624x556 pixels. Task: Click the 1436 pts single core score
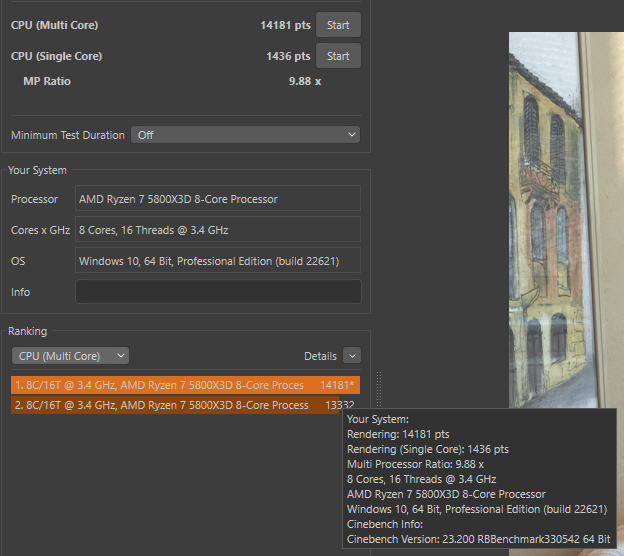pos(288,56)
